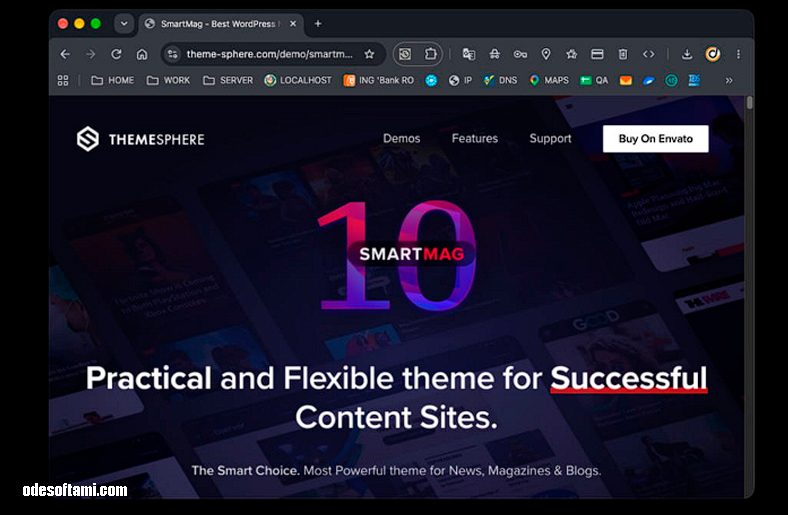Viewport: 788px width, 515px height.
Task: Click the translate extension icon
Action: click(x=469, y=54)
